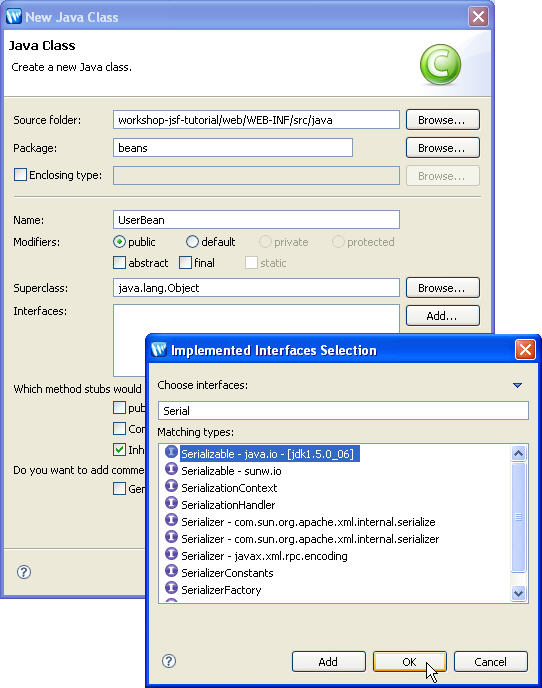Image resolution: width=542 pixels, height=688 pixels.
Task: Select SerializationContext in matching types
Action: point(229,488)
